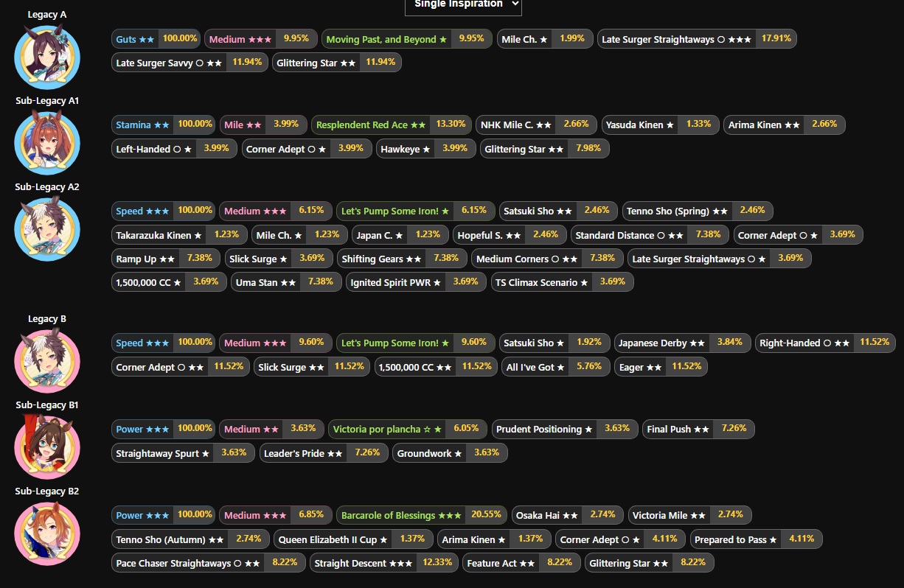This screenshot has width=904, height=588.
Task: Click the Victoria Mile tag
Action: tap(690, 514)
